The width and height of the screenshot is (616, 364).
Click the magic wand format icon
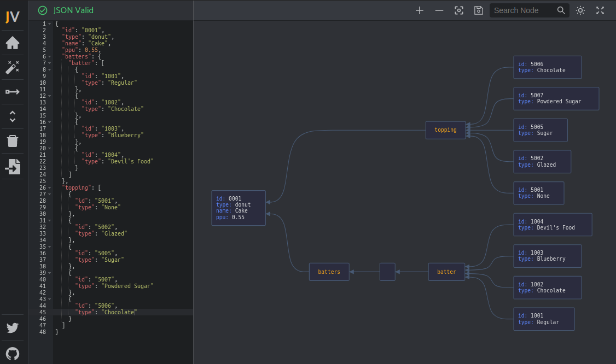coord(13,67)
